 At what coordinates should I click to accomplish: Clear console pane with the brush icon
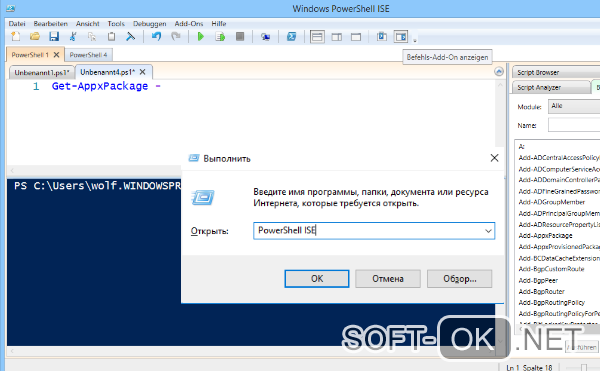(x=130, y=37)
